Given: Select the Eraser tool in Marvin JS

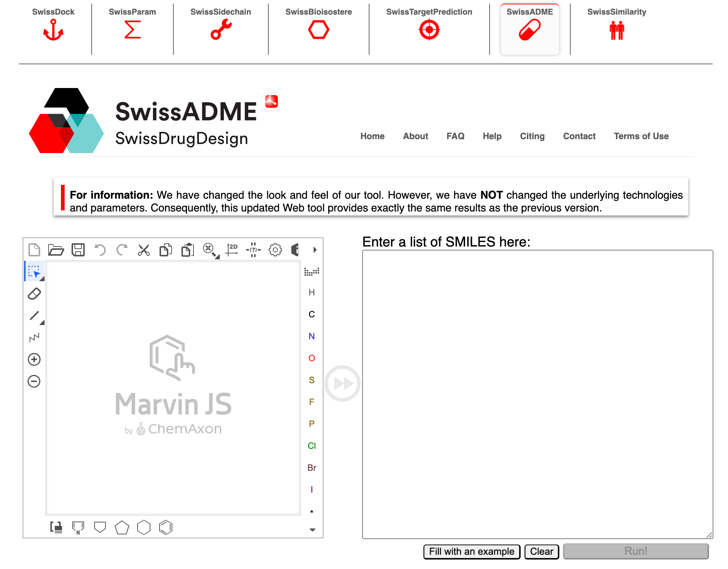Looking at the screenshot, I should pyautogui.click(x=34, y=294).
